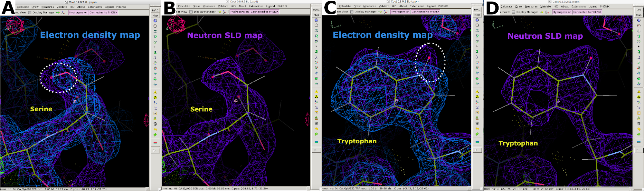Toggle 'Hydrogens on' button in panel D
644x191 pixels.
tap(562, 12)
